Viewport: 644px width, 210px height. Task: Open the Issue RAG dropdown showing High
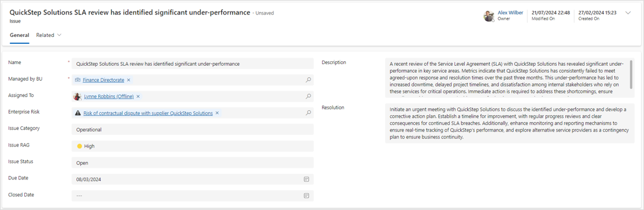pyautogui.click(x=193, y=146)
